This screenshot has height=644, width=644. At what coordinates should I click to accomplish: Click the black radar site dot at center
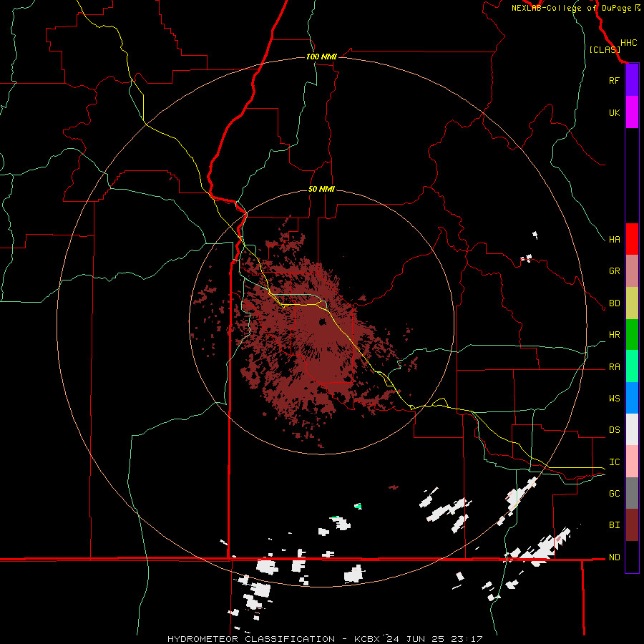(x=323, y=321)
